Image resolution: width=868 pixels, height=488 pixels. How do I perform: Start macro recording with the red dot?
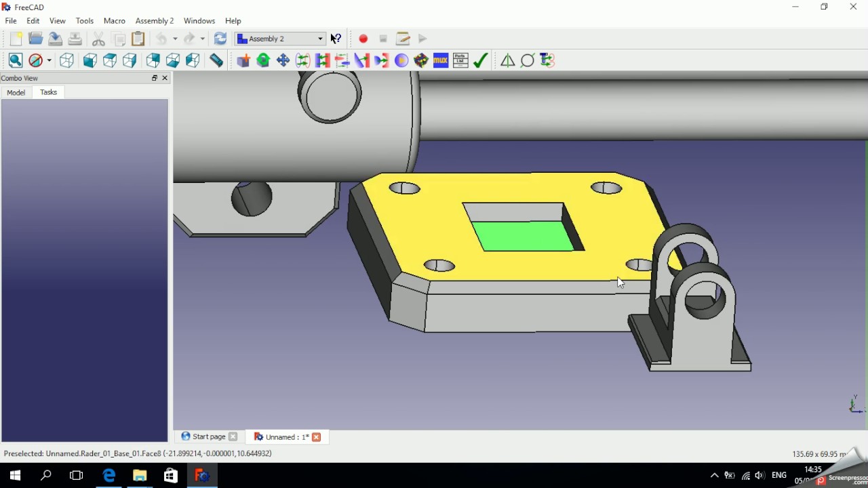(363, 39)
